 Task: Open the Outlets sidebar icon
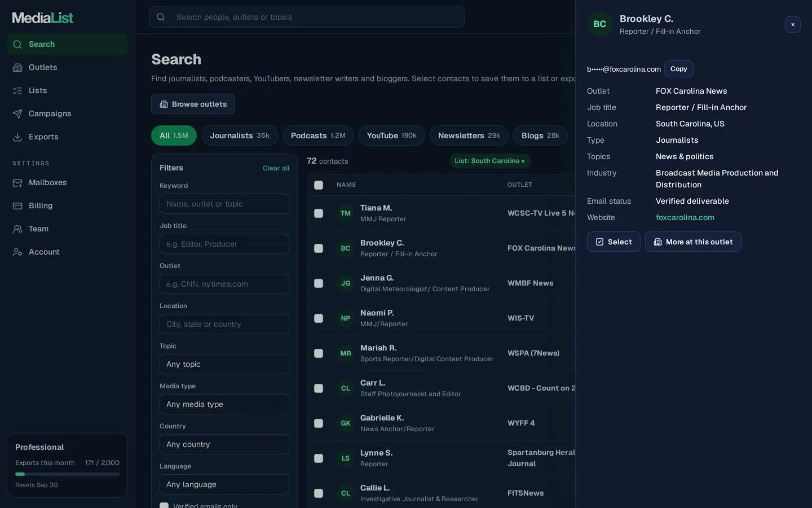(17, 67)
